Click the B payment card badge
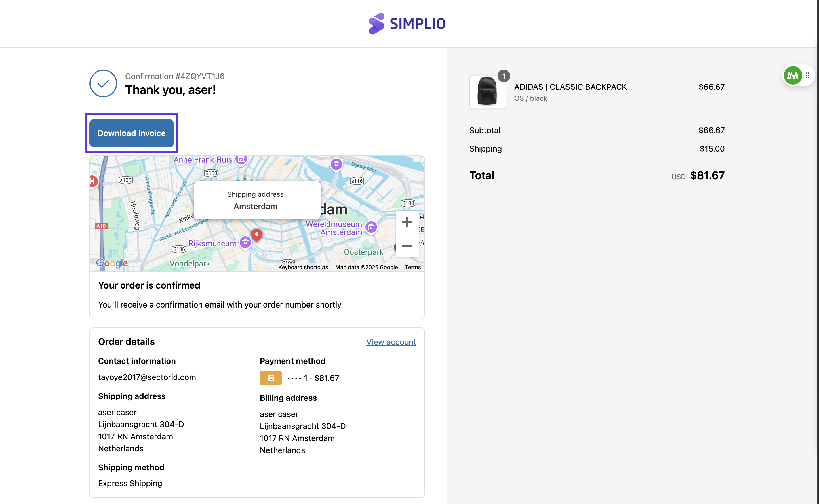Image resolution: width=819 pixels, height=504 pixels. click(x=271, y=378)
